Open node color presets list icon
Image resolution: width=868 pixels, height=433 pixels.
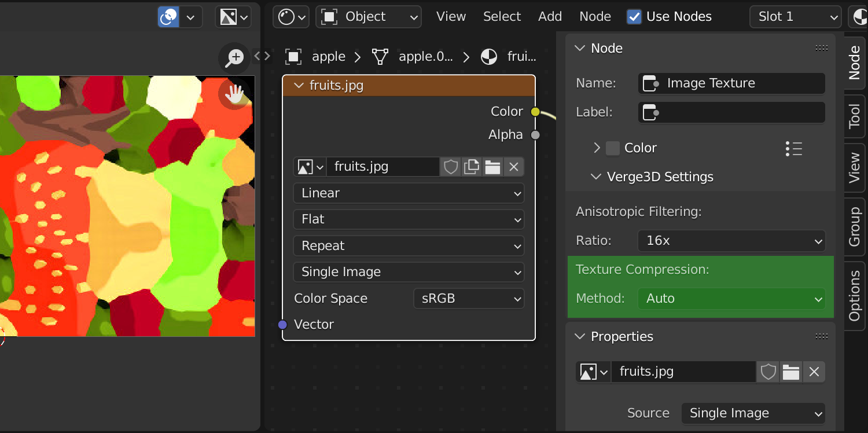(794, 149)
